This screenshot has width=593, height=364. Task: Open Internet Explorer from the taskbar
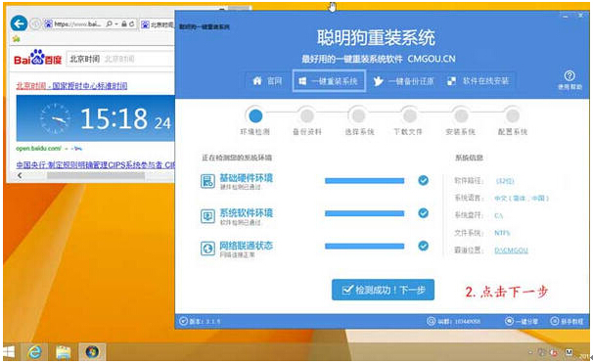click(x=35, y=352)
